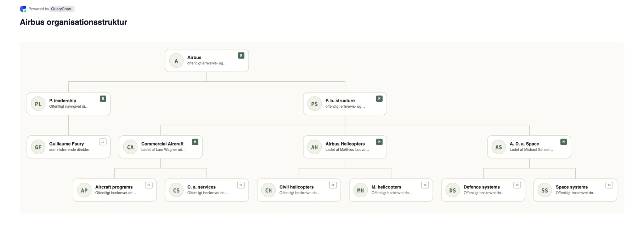644x233 pixels.
Task: Click the IC badge on Space systems
Action: click(609, 185)
